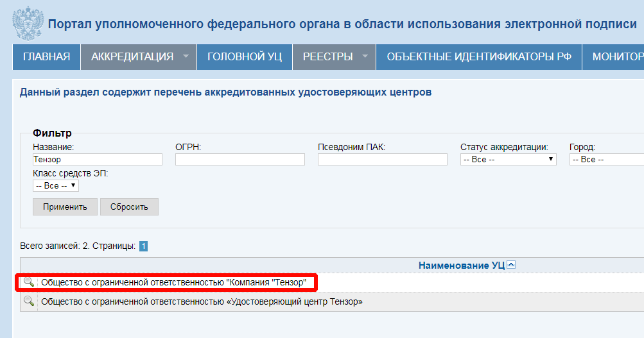Focus the Псевдоним ПАК input field
Image resolution: width=644 pixels, height=338 pixels.
[382, 160]
